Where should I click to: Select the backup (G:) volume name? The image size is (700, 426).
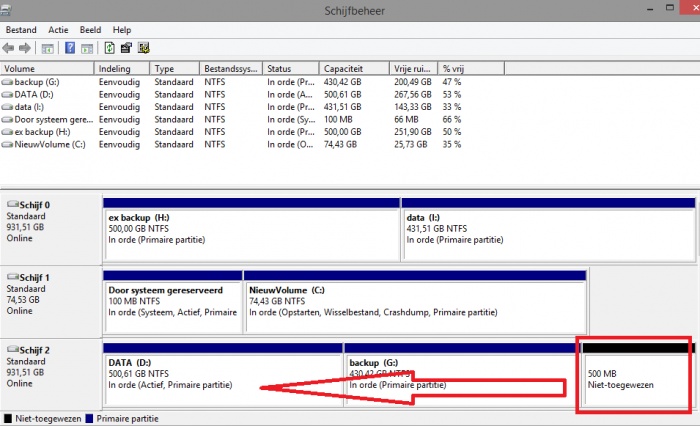(x=37, y=82)
